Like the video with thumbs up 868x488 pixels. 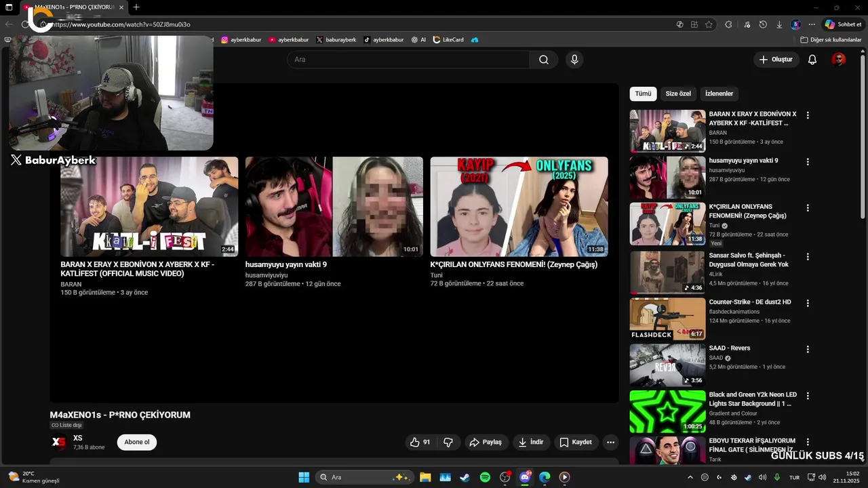tap(420, 442)
